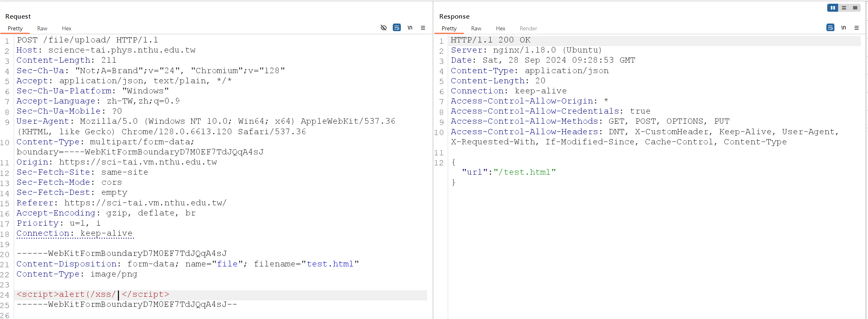Image resolution: width=868 pixels, height=319 pixels.
Task: Click the 'Access-Control-Allow-Headers' header line
Action: 645,132
